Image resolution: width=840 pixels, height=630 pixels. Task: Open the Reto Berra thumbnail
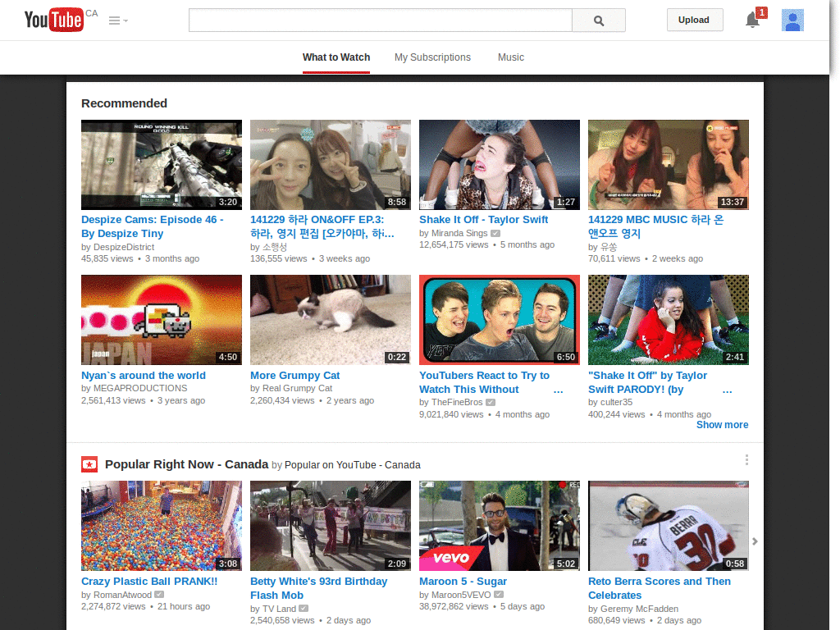(668, 526)
